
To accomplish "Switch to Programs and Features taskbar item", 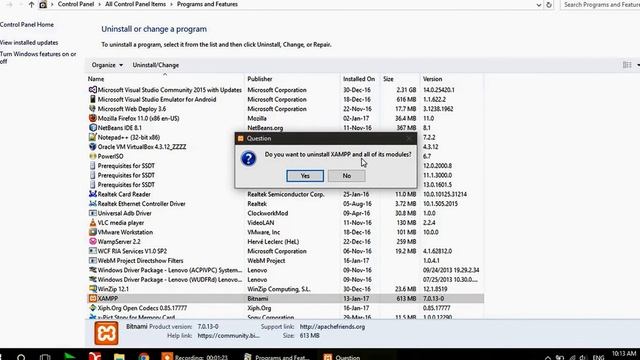I will point(277,357).
